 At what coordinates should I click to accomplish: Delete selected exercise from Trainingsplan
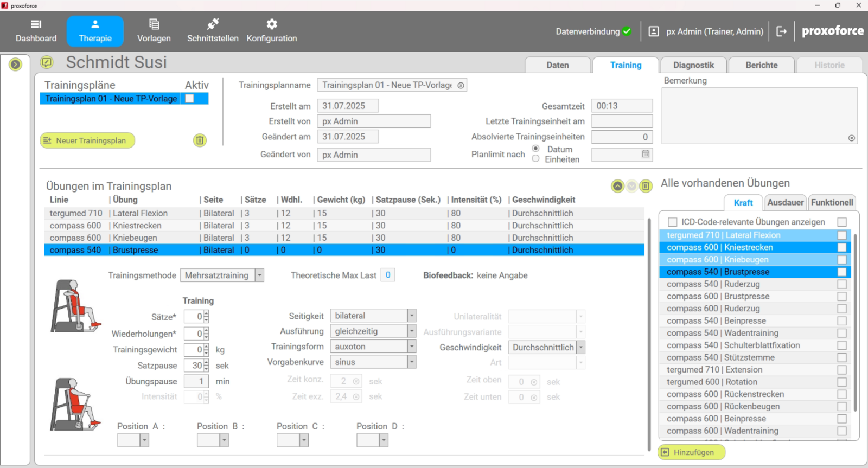tap(646, 186)
